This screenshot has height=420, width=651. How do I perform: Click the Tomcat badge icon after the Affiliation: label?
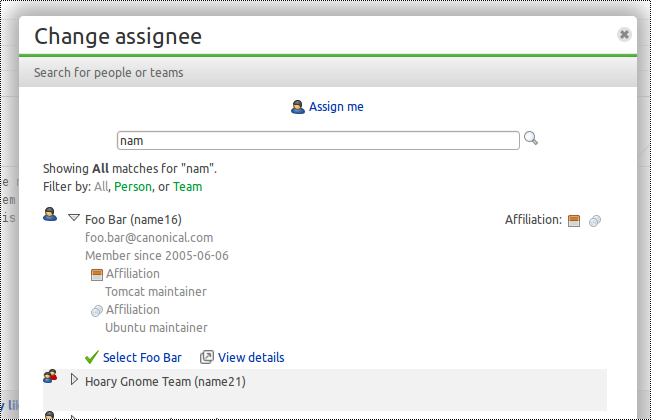(574, 220)
